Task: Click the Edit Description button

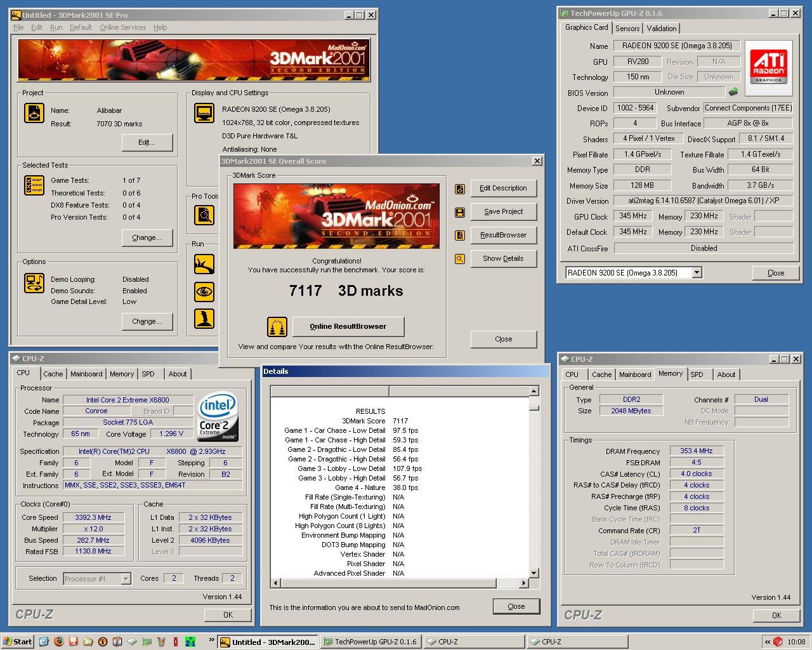Action: click(503, 188)
